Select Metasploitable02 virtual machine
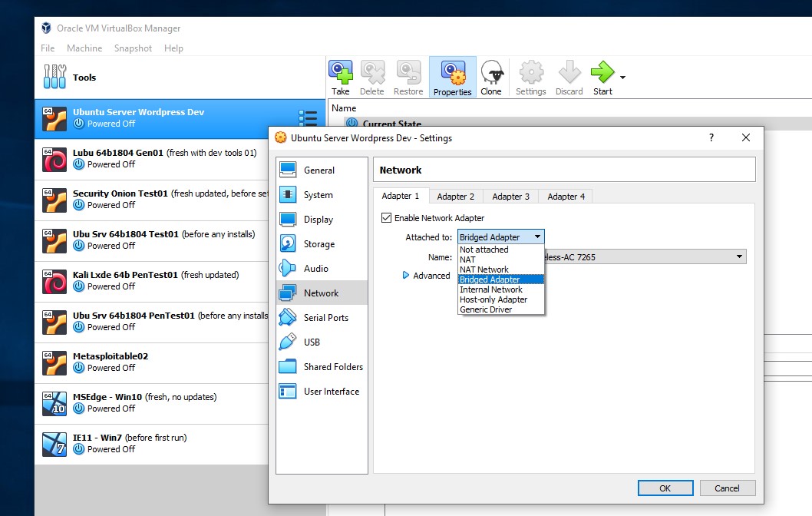The height and width of the screenshot is (516, 812). (151, 362)
